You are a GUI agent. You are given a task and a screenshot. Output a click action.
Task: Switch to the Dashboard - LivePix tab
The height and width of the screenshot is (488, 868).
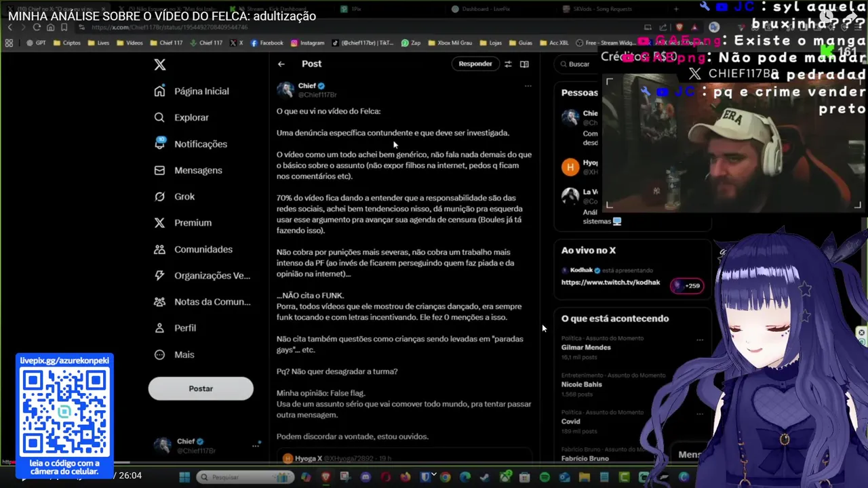[x=481, y=9]
